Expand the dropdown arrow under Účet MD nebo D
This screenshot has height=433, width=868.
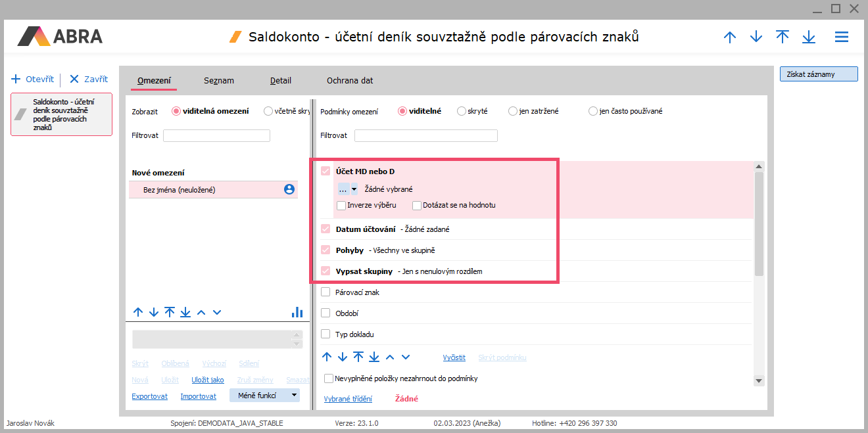click(354, 189)
